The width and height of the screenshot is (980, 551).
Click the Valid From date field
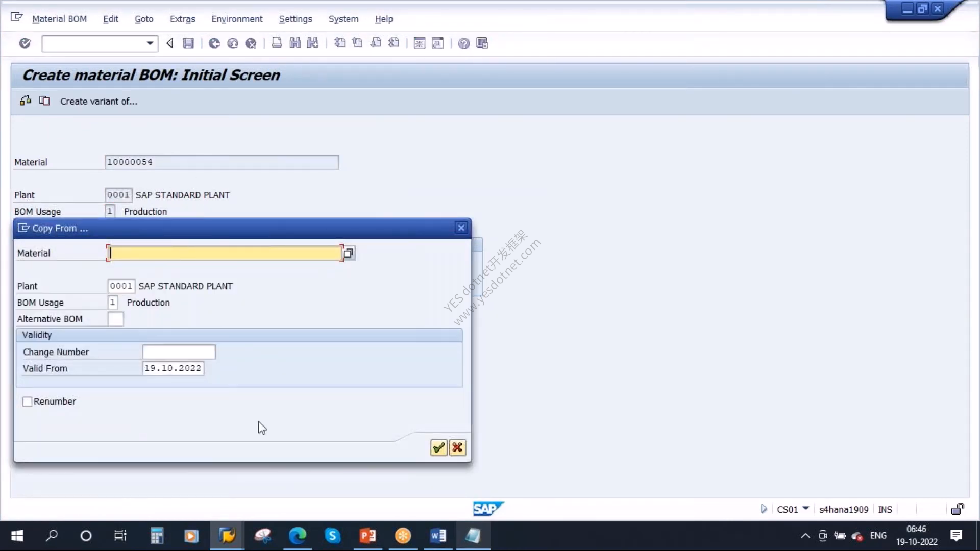click(x=173, y=368)
